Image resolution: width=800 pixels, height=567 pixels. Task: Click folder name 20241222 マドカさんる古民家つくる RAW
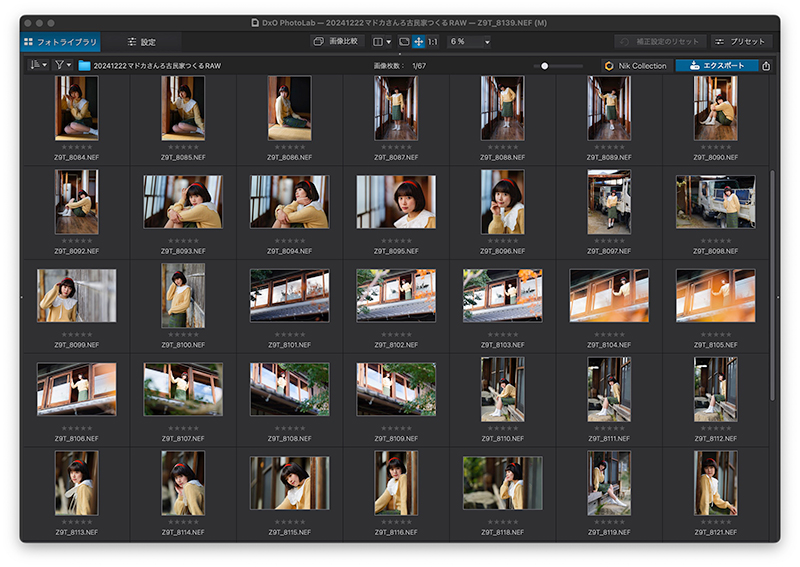tap(157, 66)
